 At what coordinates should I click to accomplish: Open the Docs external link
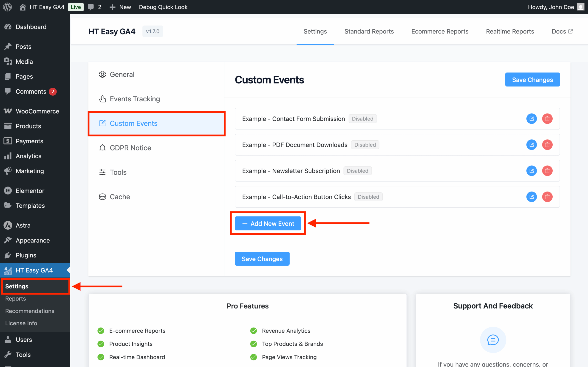pos(562,31)
